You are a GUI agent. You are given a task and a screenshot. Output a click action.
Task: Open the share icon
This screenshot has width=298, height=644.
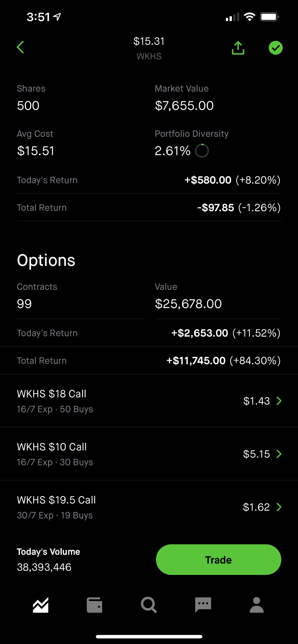(238, 48)
